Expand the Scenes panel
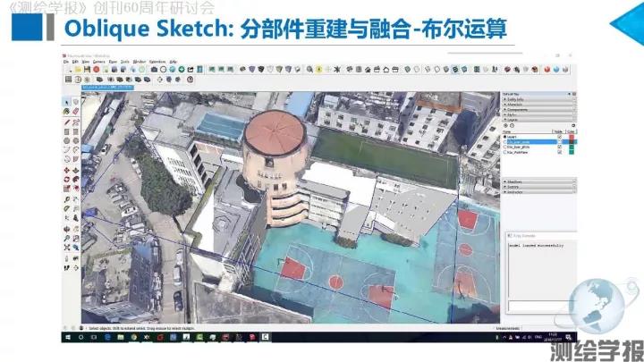Screen dimensions: 644x362 (x=538, y=187)
